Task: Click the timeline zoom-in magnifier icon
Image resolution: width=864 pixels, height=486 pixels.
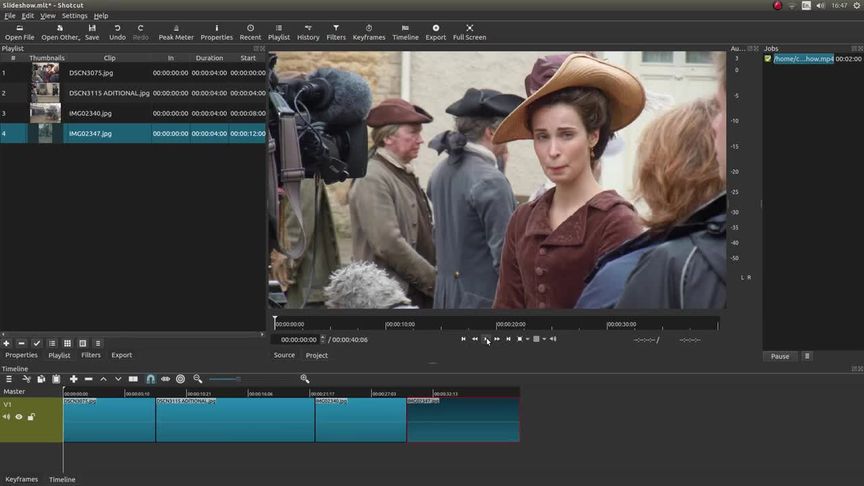Action: tap(305, 379)
